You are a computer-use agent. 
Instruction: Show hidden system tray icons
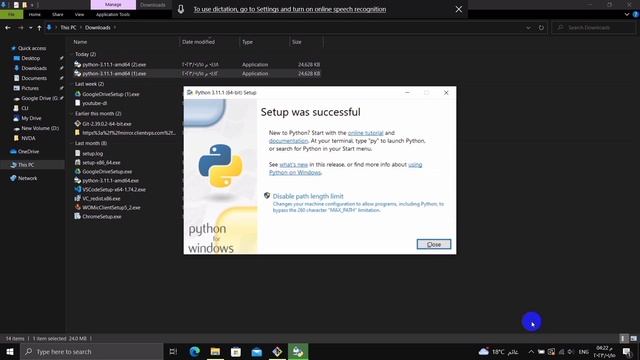tap(531, 351)
